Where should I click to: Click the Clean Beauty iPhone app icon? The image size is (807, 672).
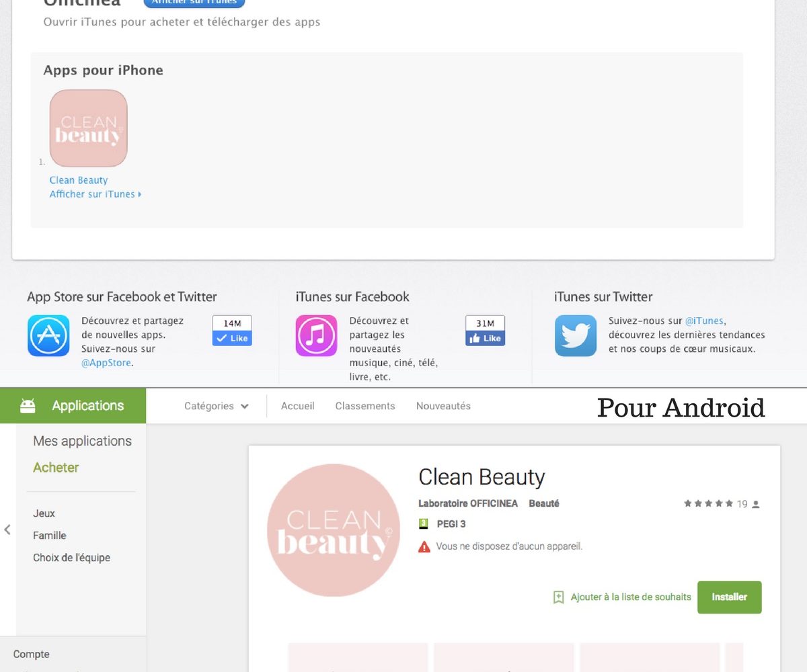point(88,128)
